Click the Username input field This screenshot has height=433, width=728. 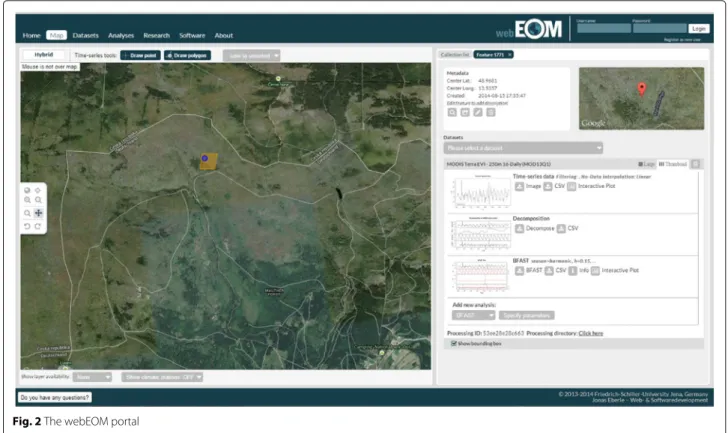[x=604, y=28]
